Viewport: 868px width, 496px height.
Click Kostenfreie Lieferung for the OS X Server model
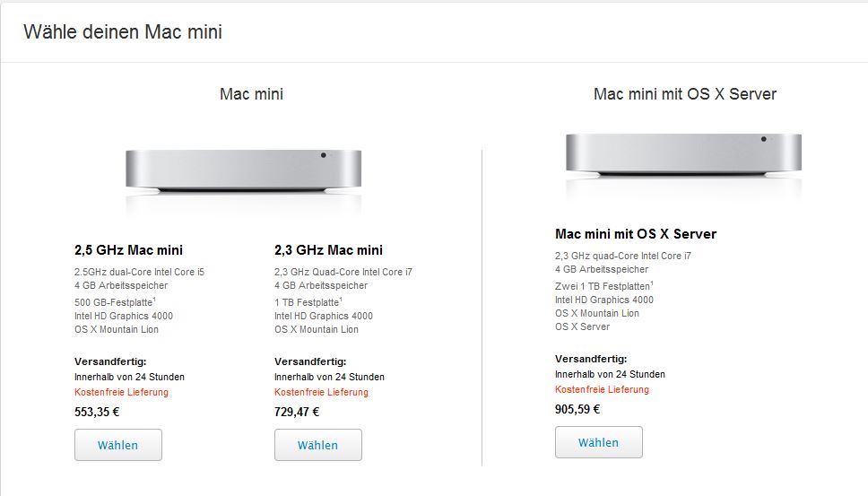tap(602, 389)
